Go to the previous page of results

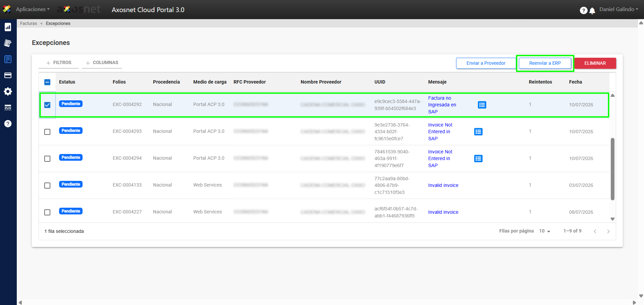(595, 231)
